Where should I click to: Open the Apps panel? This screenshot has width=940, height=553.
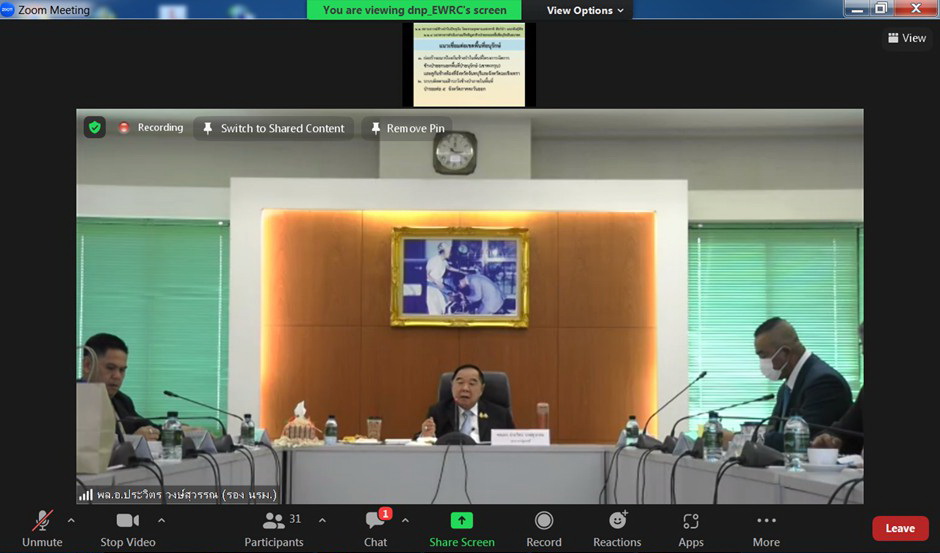691,521
